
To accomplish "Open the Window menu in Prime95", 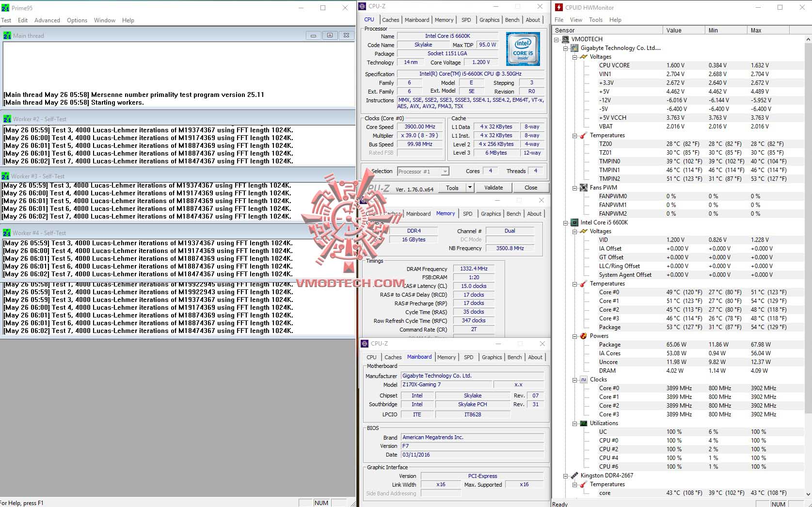I will pos(105,20).
